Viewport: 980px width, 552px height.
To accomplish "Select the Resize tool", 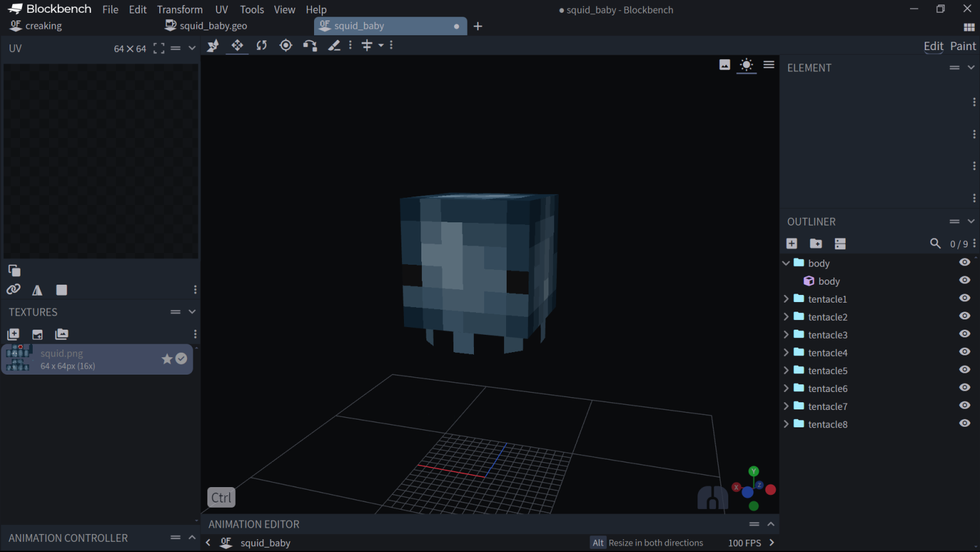I will click(237, 46).
